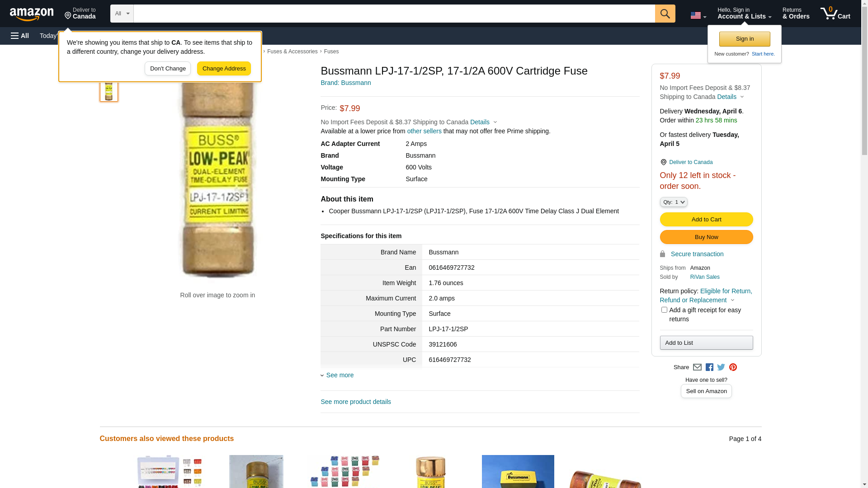Share on Twitter icon
868x488 pixels.
coord(721,367)
